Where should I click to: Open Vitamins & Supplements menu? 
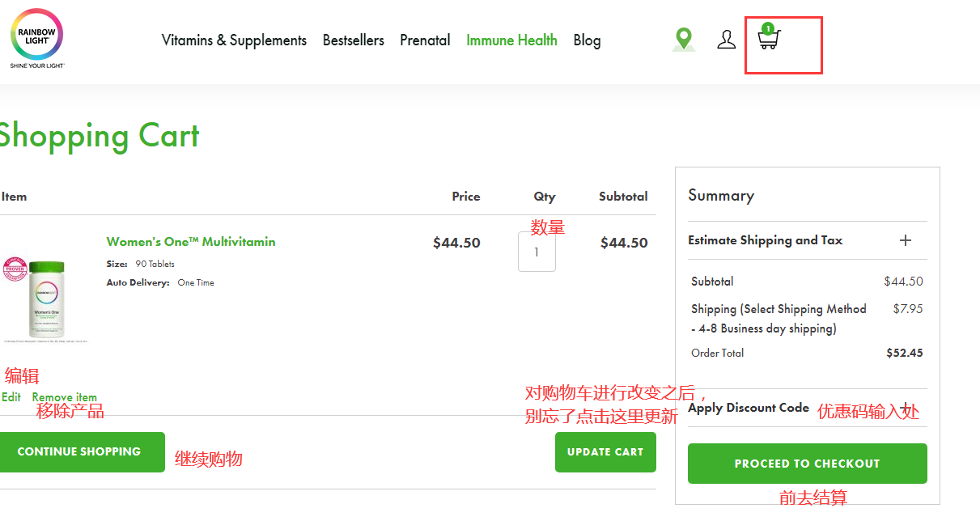[234, 40]
